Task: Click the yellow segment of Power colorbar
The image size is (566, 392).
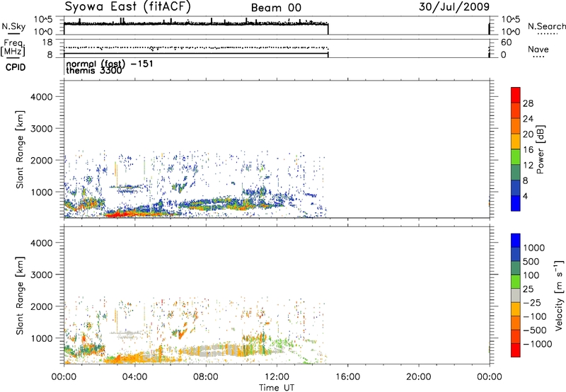Action: [516, 141]
